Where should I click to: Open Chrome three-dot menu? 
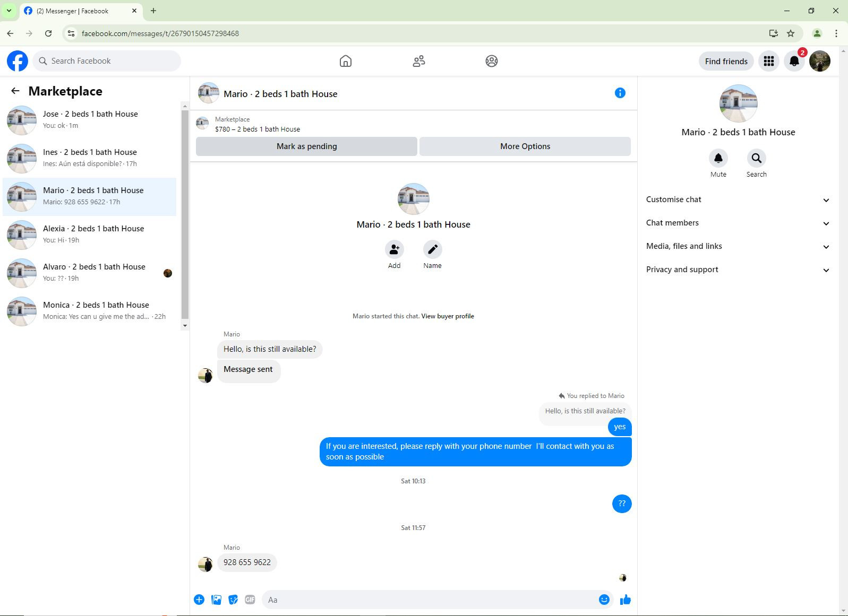[x=836, y=33]
